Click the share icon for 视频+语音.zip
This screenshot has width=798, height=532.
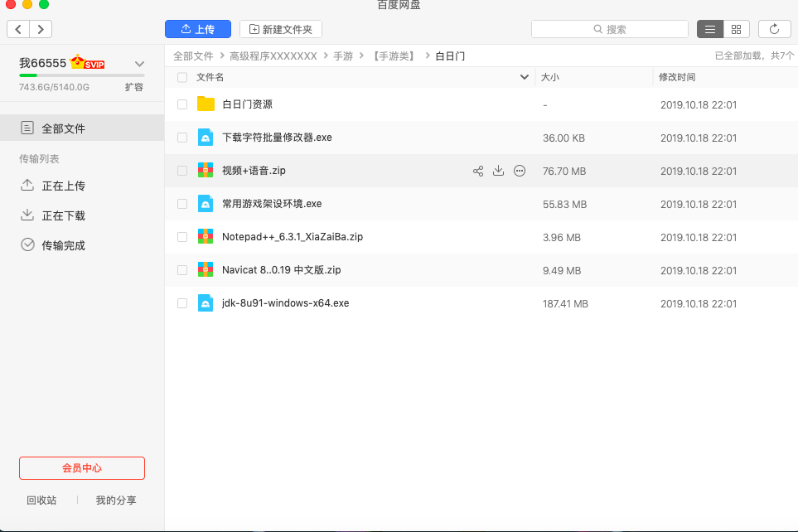click(478, 171)
